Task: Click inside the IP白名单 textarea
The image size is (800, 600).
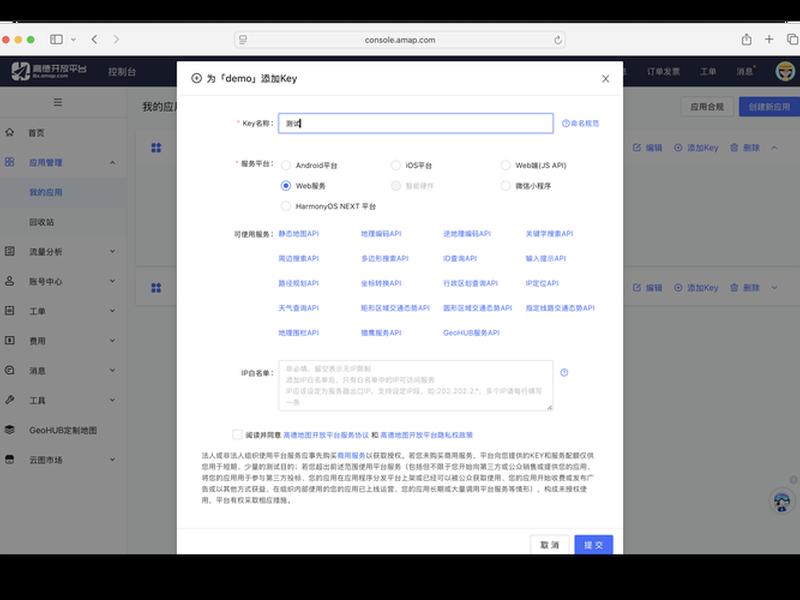Action: (415, 385)
